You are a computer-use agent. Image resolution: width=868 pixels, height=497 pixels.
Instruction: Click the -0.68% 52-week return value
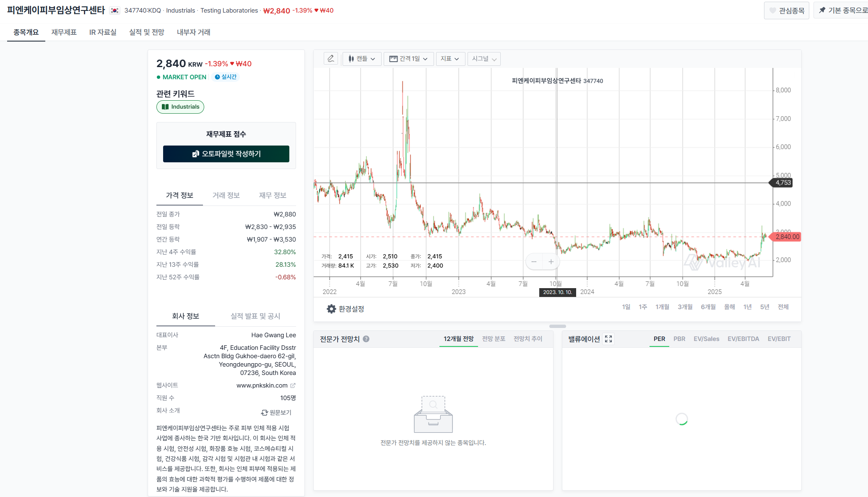tap(286, 277)
